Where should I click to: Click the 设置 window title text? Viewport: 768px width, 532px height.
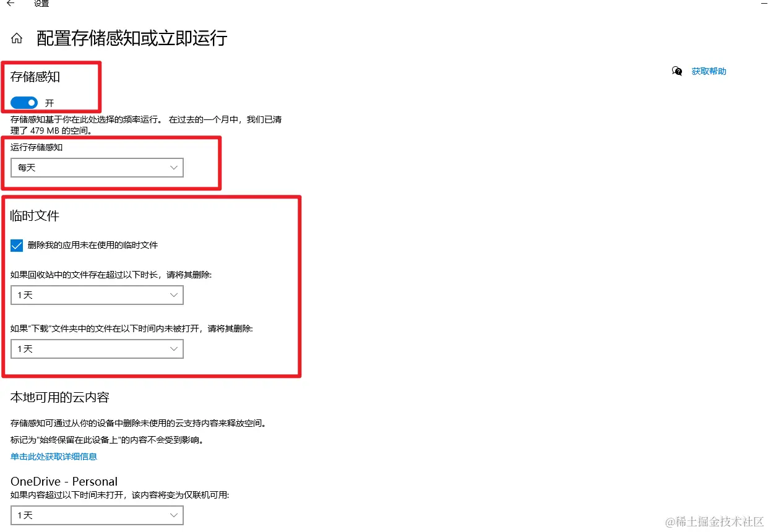pyautogui.click(x=41, y=3)
